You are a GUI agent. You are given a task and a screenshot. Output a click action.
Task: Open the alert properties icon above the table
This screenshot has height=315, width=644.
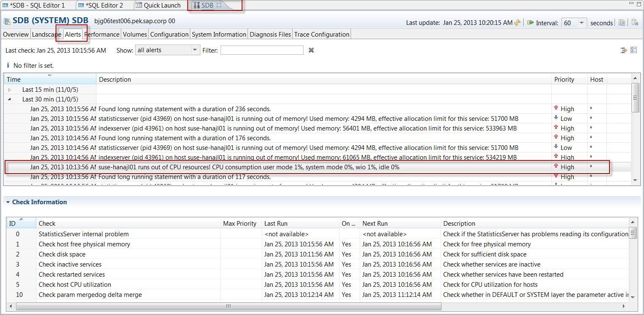(634, 50)
